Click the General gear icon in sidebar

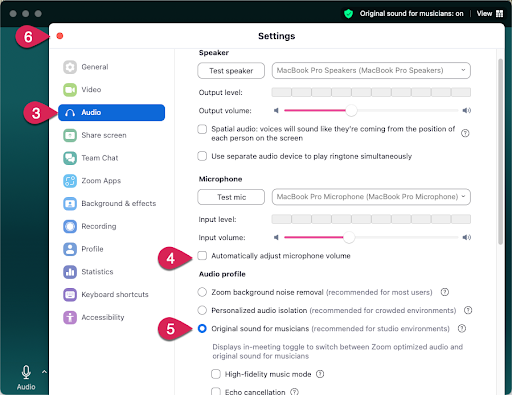pos(70,67)
